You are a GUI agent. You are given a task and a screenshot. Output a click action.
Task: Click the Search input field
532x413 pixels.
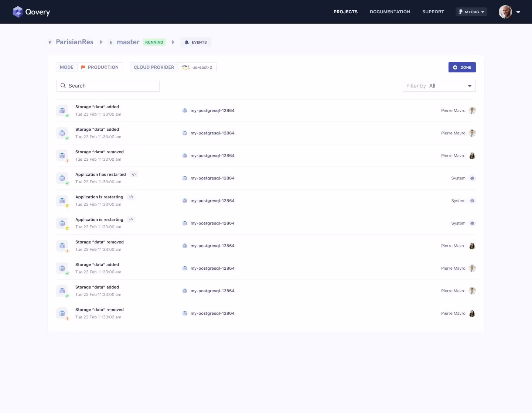[x=108, y=86]
